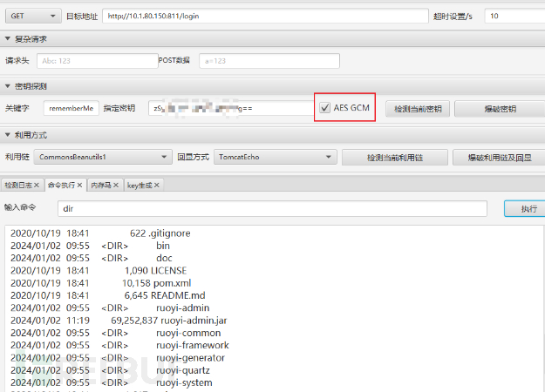This screenshot has height=392, width=545.
Task: Click the 检测当前利用链 button
Action: (x=393, y=158)
